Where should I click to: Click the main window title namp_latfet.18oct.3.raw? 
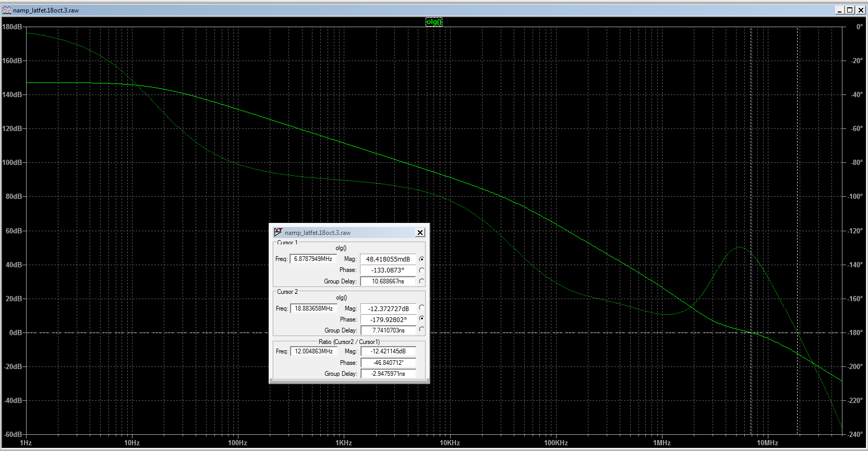[x=46, y=10]
